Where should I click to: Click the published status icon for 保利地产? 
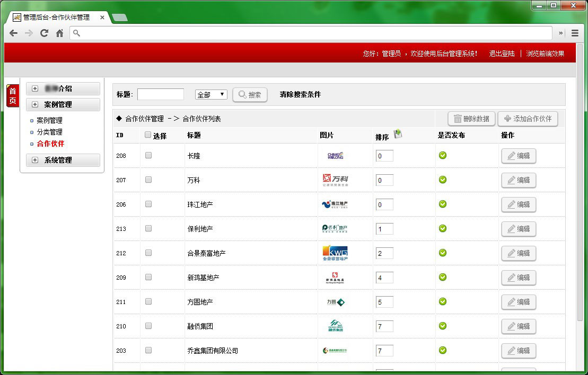[x=443, y=228]
